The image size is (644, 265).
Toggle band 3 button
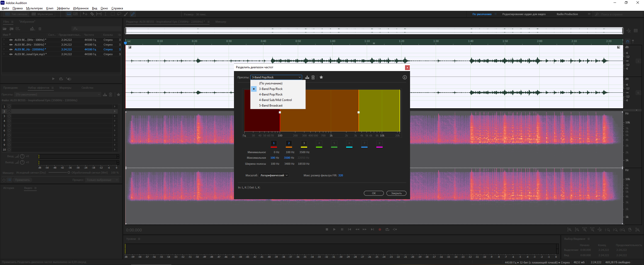pos(304,143)
